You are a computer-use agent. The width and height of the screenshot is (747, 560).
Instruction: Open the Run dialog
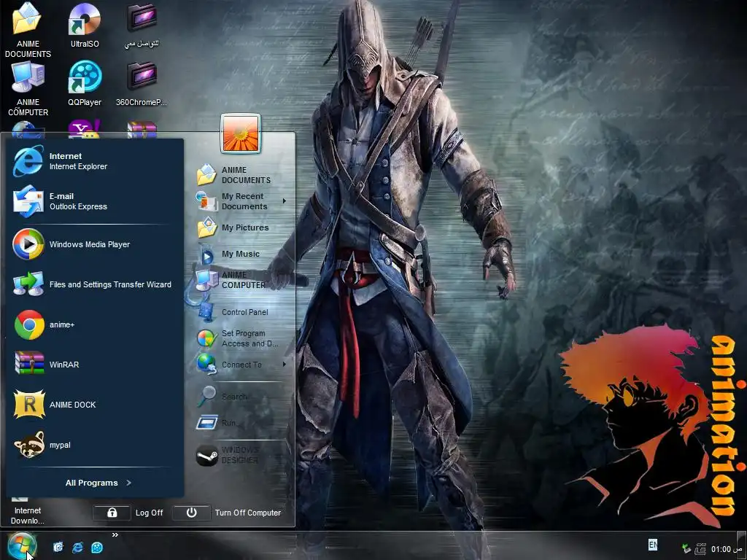tap(239, 422)
